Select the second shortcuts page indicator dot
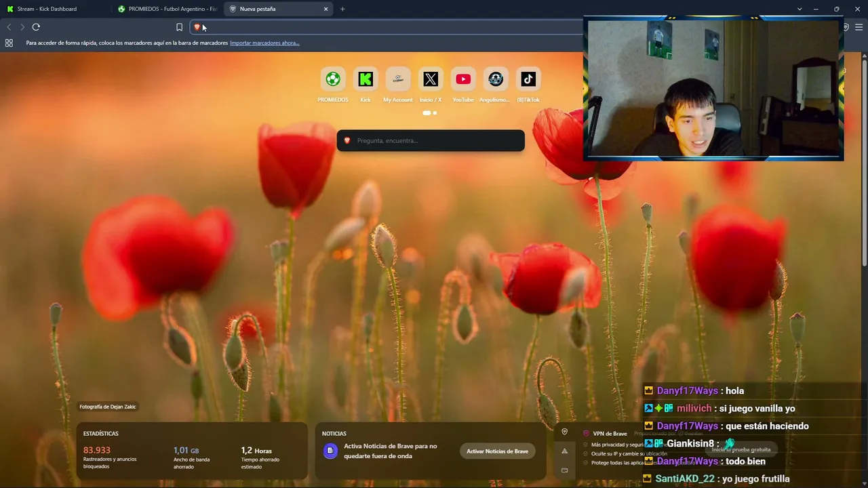This screenshot has width=868, height=488. point(435,113)
